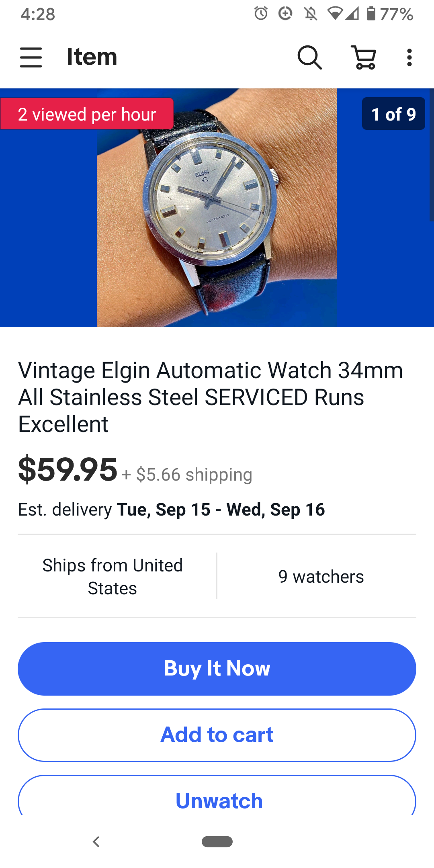Image resolution: width=434 pixels, height=868 pixels.
Task: Tap the 2 viewed per hour badge
Action: click(87, 114)
